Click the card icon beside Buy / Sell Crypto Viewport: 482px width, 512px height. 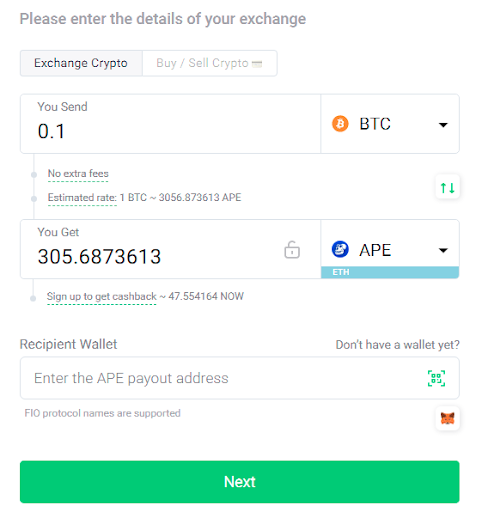pyautogui.click(x=257, y=63)
